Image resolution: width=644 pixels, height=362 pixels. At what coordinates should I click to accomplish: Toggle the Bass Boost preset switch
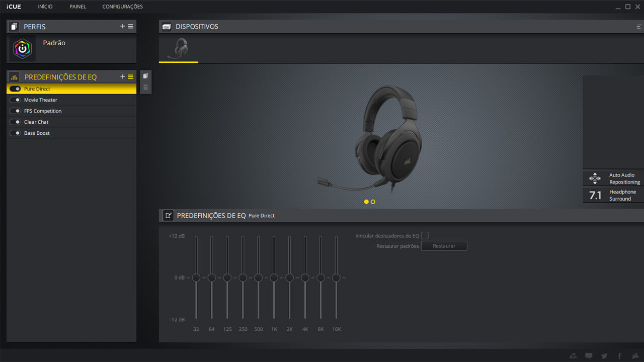[15, 133]
